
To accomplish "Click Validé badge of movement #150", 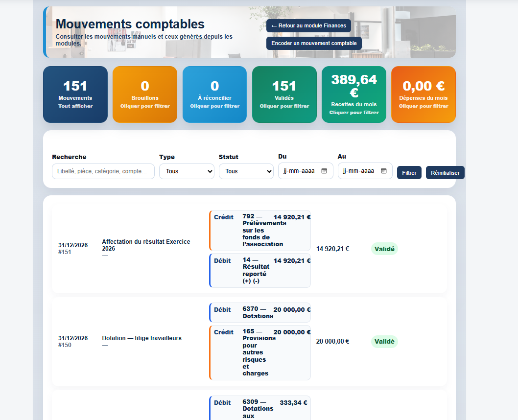I will (x=384, y=341).
